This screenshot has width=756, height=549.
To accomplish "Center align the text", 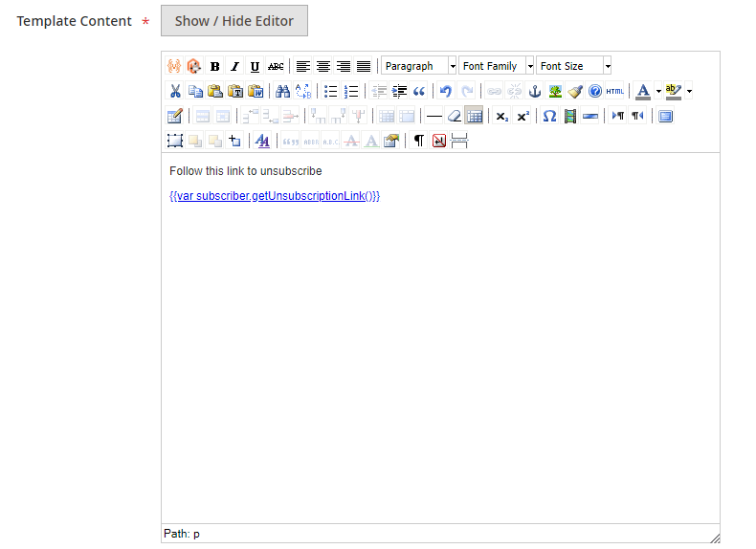I will [323, 66].
